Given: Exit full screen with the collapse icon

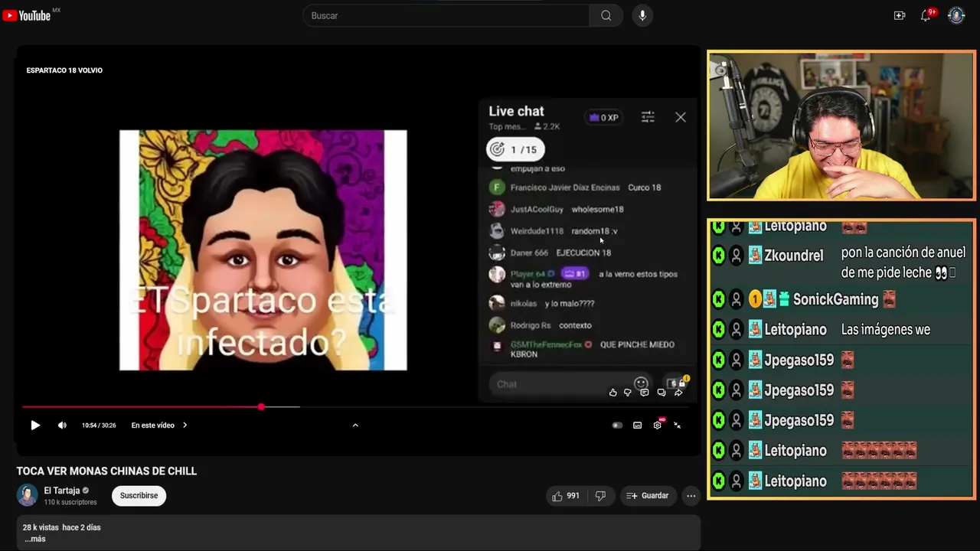Looking at the screenshot, I should (x=677, y=425).
